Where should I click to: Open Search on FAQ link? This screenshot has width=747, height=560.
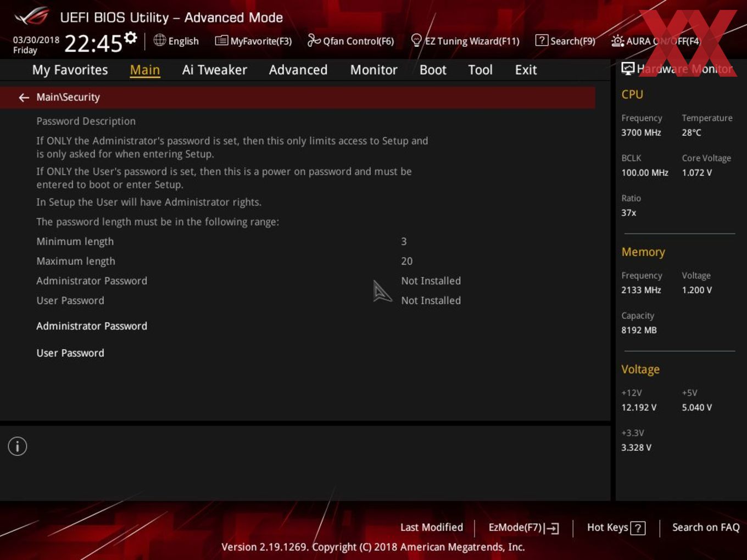tap(706, 527)
